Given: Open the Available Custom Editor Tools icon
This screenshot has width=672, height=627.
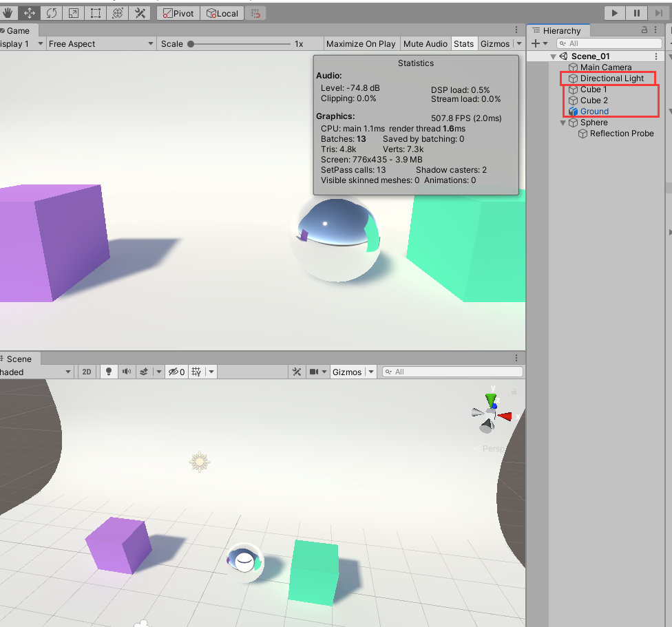Looking at the screenshot, I should pyautogui.click(x=140, y=12).
